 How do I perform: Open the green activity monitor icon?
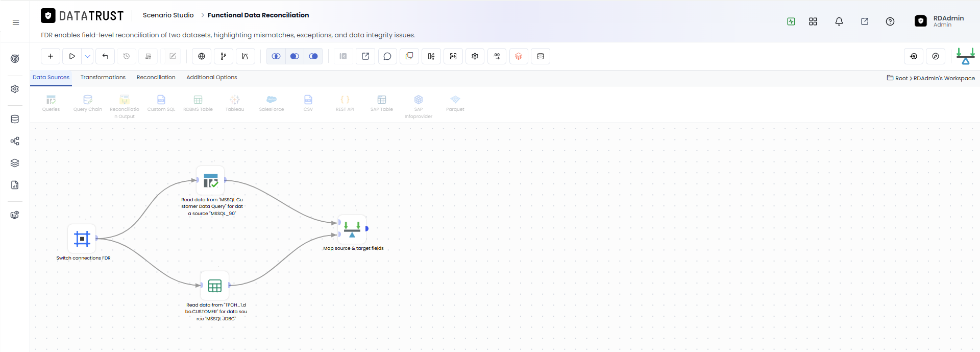click(791, 21)
